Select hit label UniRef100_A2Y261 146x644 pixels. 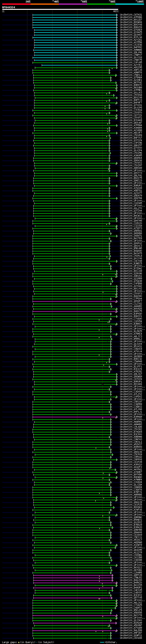pos(131,40)
